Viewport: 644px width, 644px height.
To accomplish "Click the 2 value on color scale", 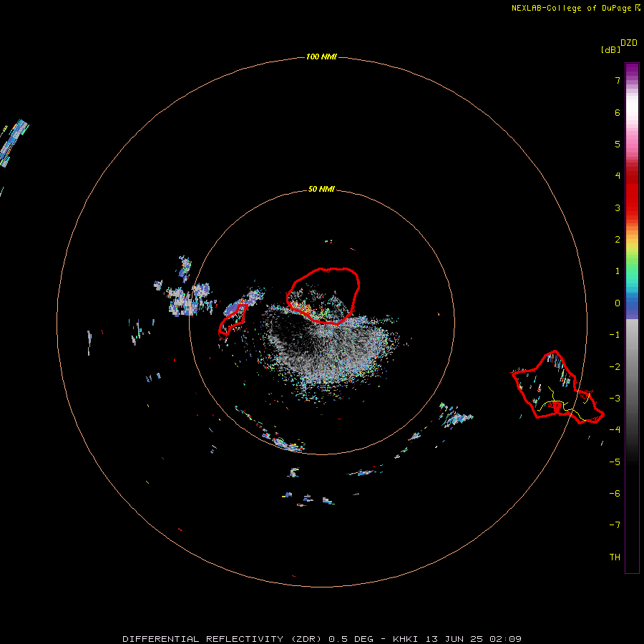I will point(618,240).
